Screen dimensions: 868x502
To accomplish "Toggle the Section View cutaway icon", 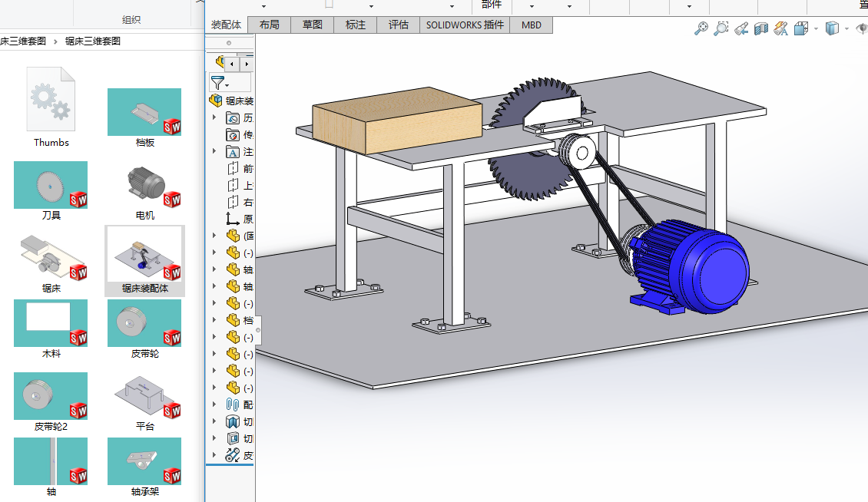I will click(x=760, y=28).
